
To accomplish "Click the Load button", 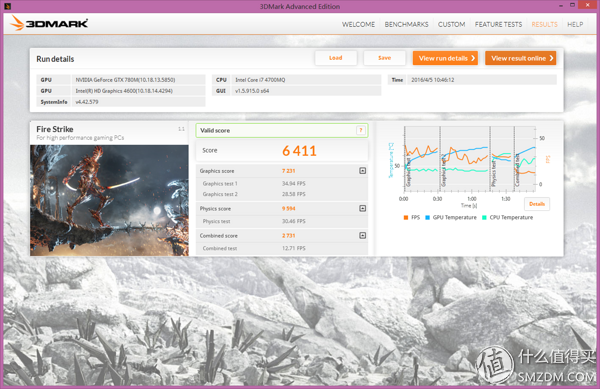I will pos(336,58).
